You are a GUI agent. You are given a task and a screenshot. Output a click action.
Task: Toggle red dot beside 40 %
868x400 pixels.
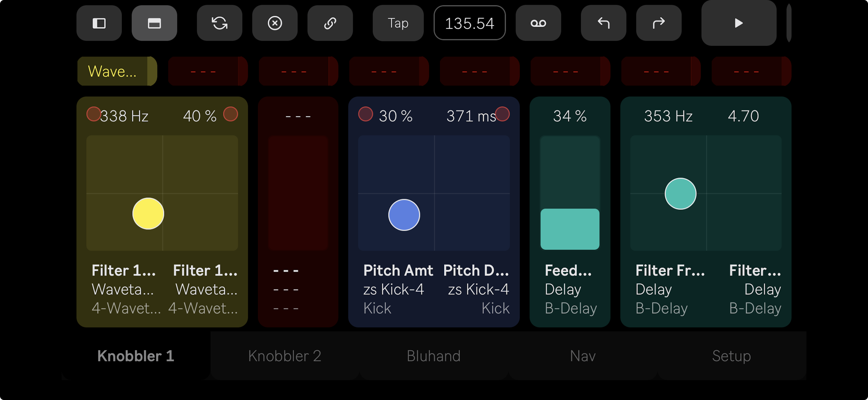(230, 114)
